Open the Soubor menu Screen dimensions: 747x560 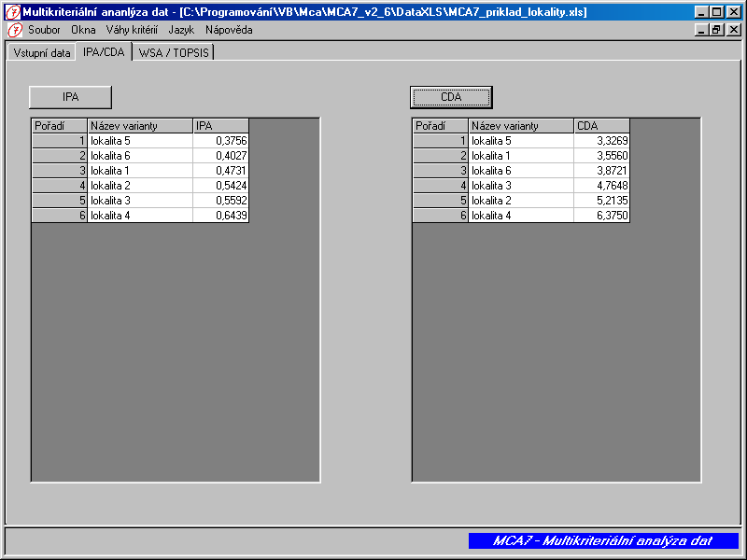(x=44, y=30)
